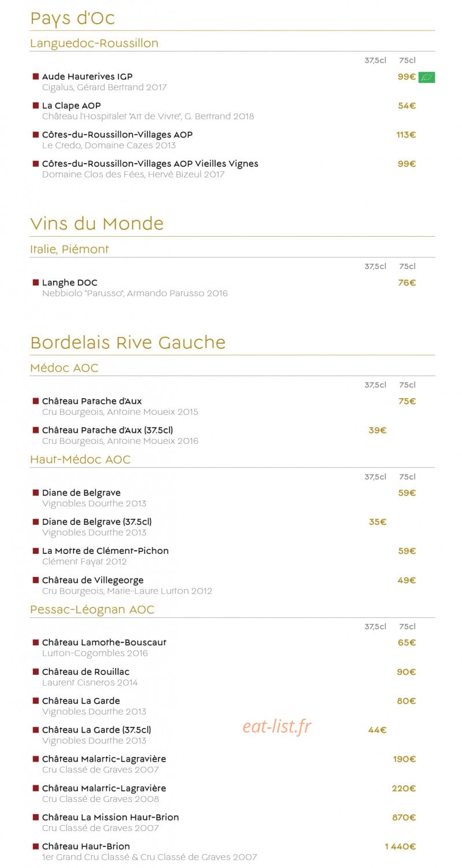This screenshot has width=462, height=868.
Task: Click the 1 440€ price
Action: pyautogui.click(x=400, y=847)
